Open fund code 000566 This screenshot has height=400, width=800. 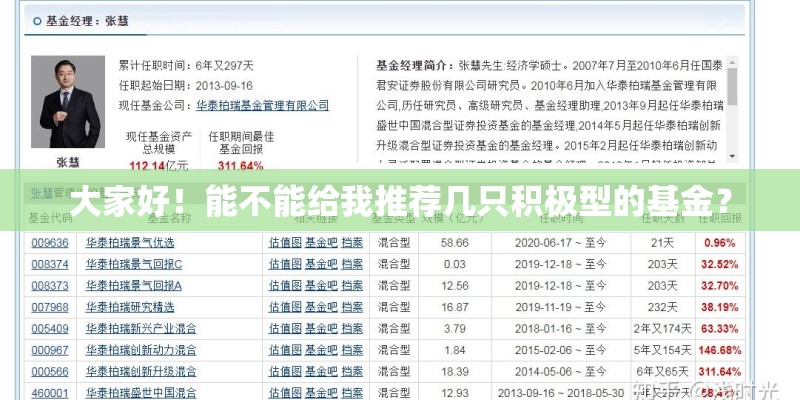49,371
